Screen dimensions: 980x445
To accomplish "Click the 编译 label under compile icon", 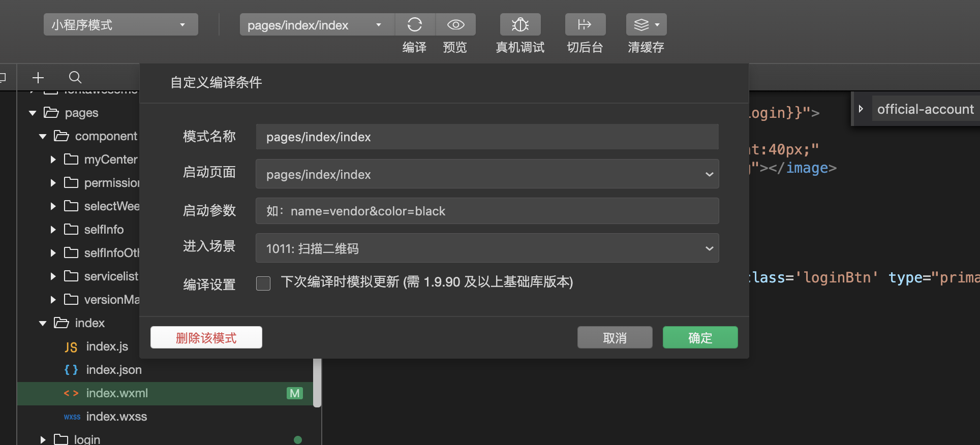I will (414, 47).
